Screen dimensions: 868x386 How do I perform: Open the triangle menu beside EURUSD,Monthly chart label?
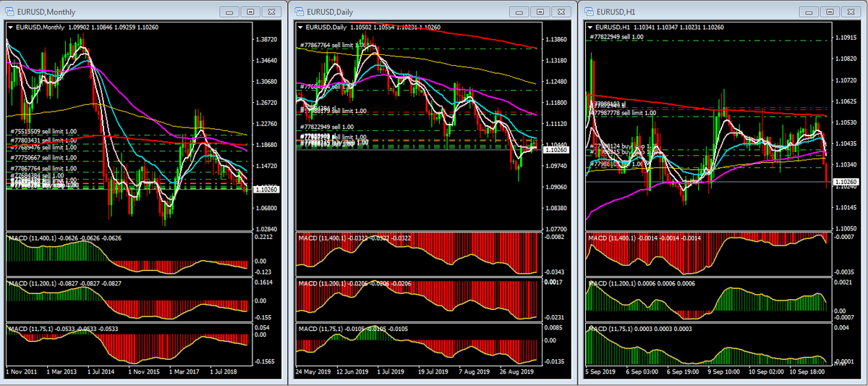point(12,28)
